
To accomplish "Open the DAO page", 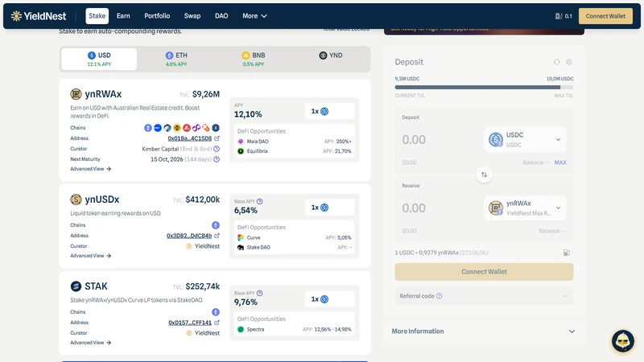I will pos(221,16).
